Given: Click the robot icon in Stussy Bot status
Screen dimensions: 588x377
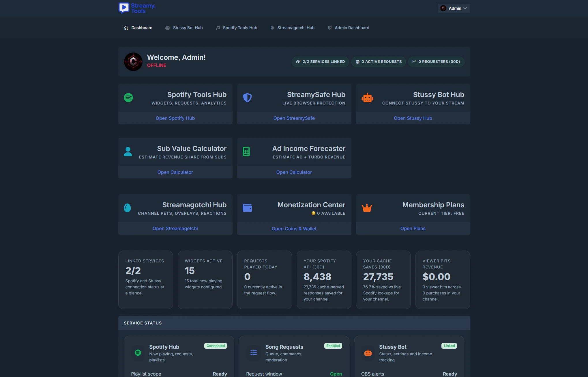Looking at the screenshot, I should [x=368, y=353].
